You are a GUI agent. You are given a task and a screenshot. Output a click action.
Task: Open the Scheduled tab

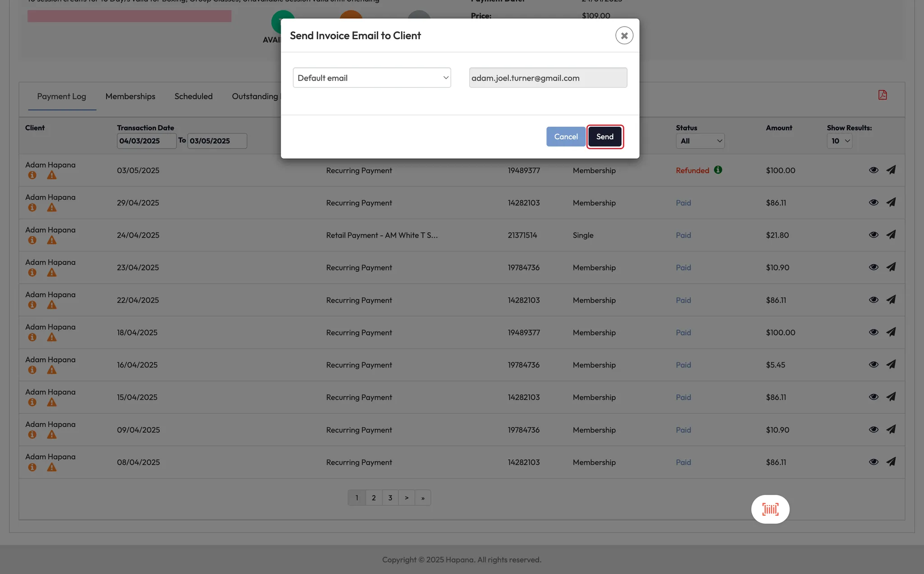[193, 96]
